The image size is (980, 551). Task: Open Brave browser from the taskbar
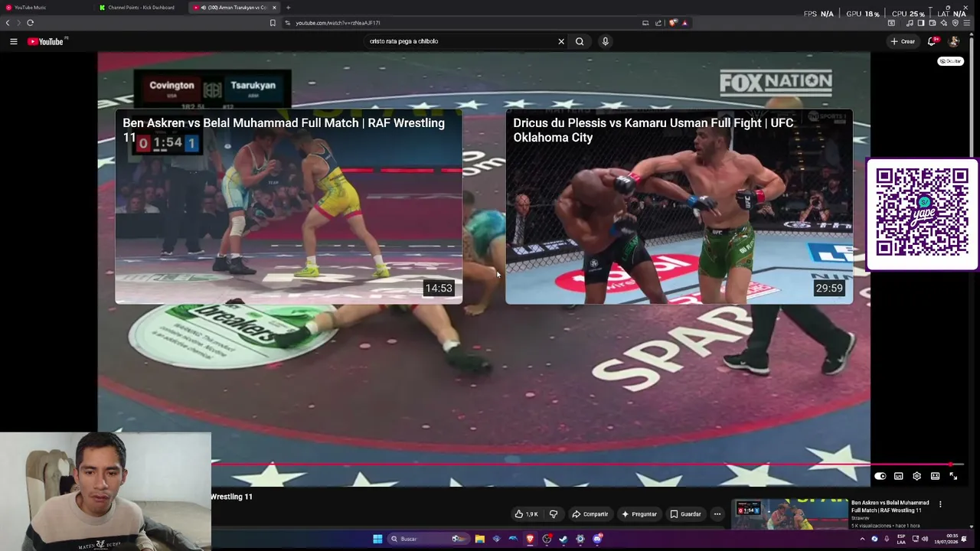[x=530, y=539]
